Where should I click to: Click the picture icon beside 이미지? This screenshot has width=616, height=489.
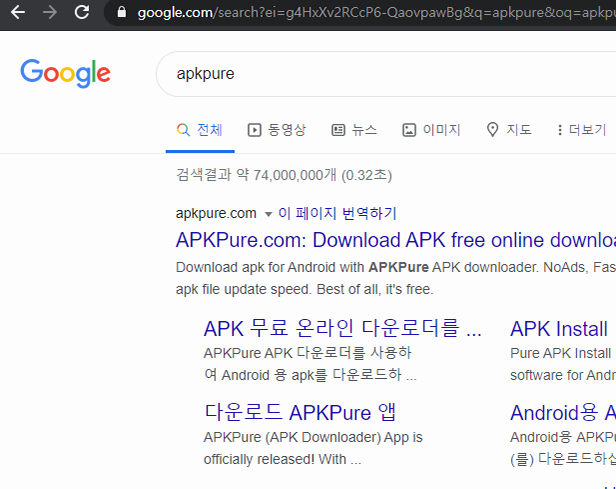pyautogui.click(x=409, y=130)
